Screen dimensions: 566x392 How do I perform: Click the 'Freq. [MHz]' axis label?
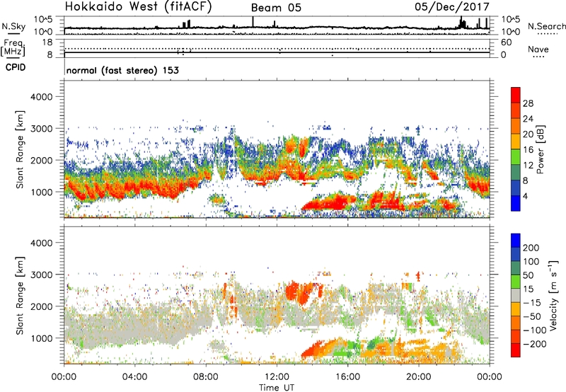click(x=13, y=47)
